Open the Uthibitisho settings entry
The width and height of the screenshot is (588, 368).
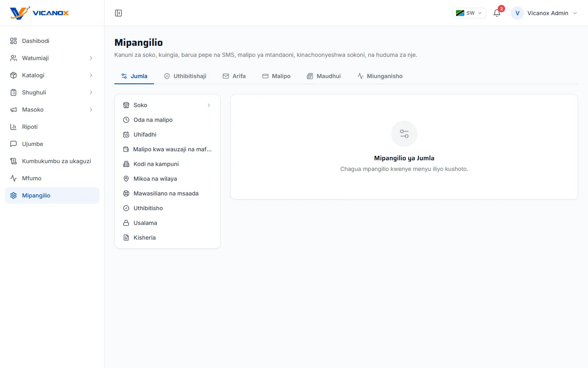click(167, 208)
